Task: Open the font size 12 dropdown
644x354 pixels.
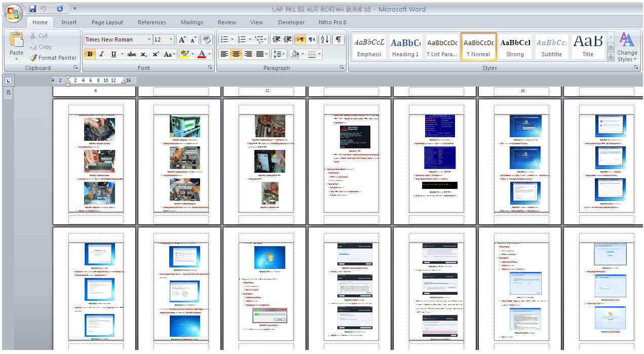Action: coord(171,40)
